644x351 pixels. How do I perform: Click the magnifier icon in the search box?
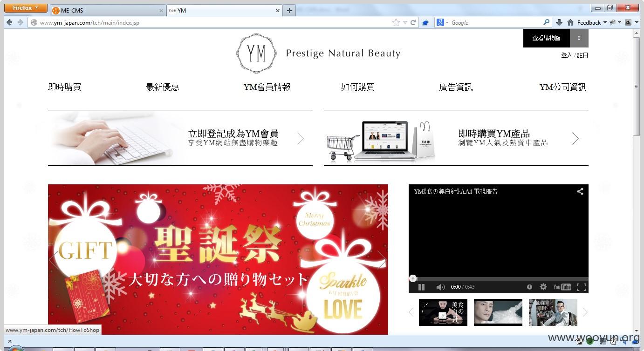[x=547, y=22]
